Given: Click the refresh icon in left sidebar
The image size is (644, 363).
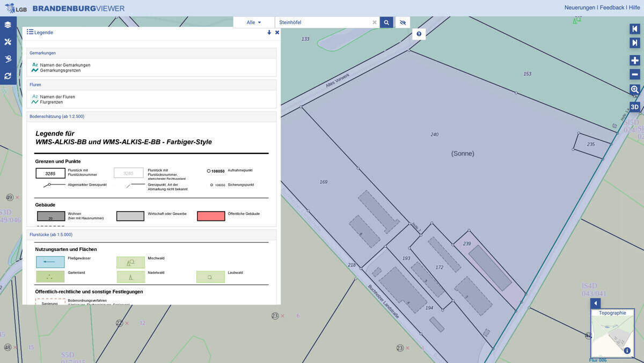Looking at the screenshot, I should click(8, 76).
